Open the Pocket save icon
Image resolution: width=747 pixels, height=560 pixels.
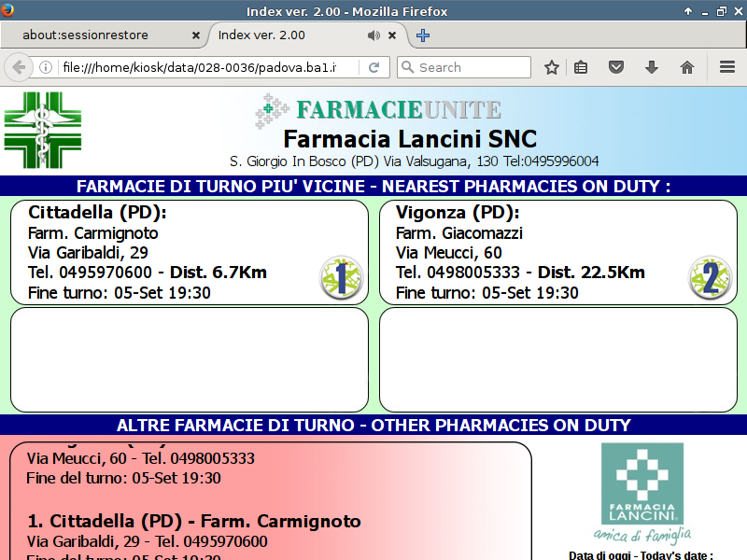[616, 67]
